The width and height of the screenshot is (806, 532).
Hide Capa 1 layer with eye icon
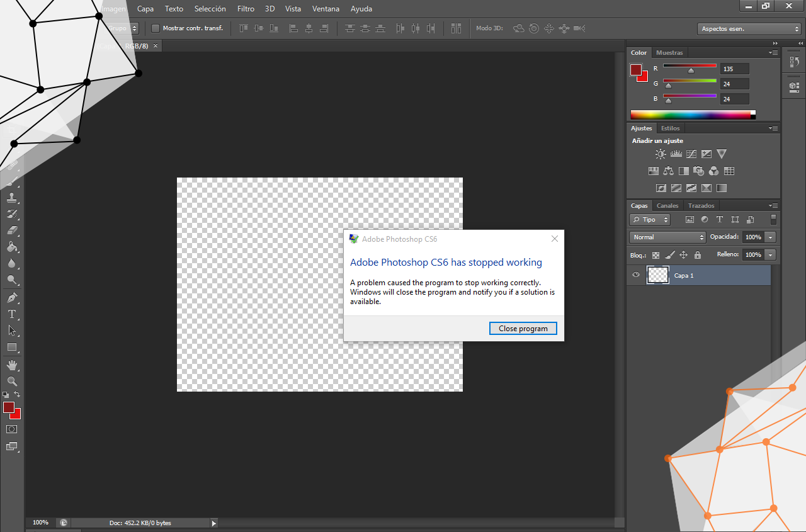click(x=636, y=275)
